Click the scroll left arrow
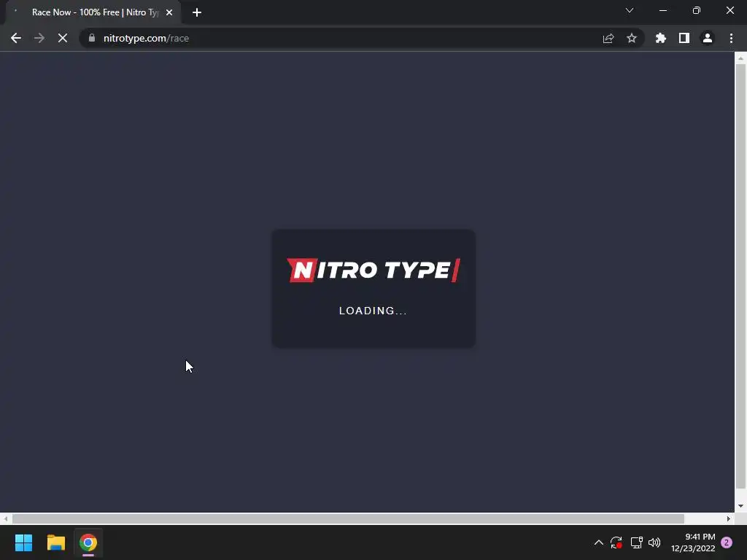Viewport: 747px width, 560px height. pos(5,518)
